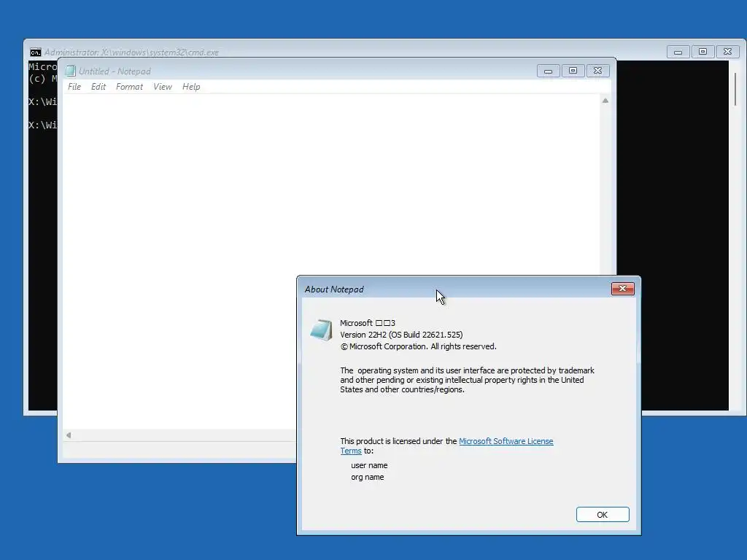Minimize the Untitled - Notepad window
Viewport: 747px width, 560px height.
pyautogui.click(x=549, y=71)
